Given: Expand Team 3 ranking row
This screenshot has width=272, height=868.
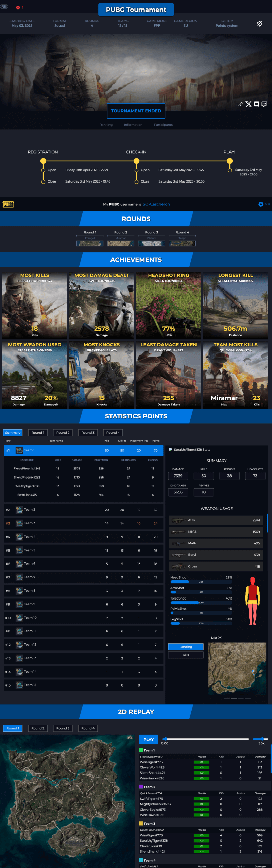Looking at the screenshot, I should point(84,523).
